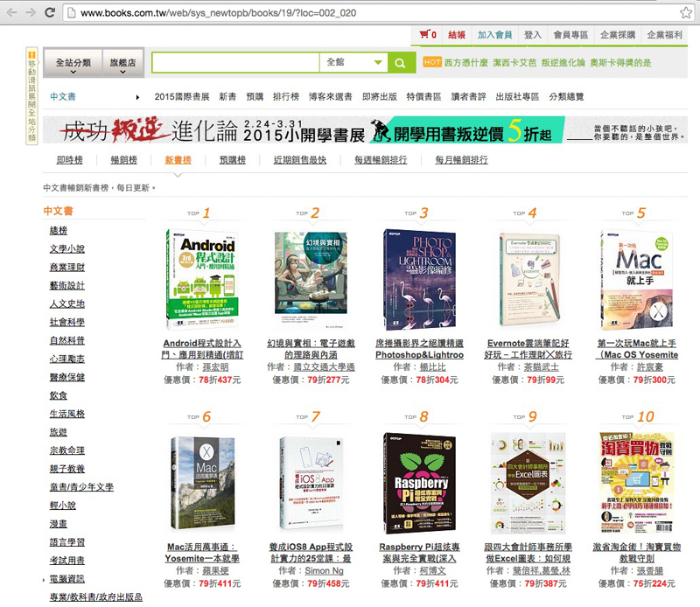Click author Simon Ng link
Viewport: 700px width, 607px height.
click(x=324, y=570)
